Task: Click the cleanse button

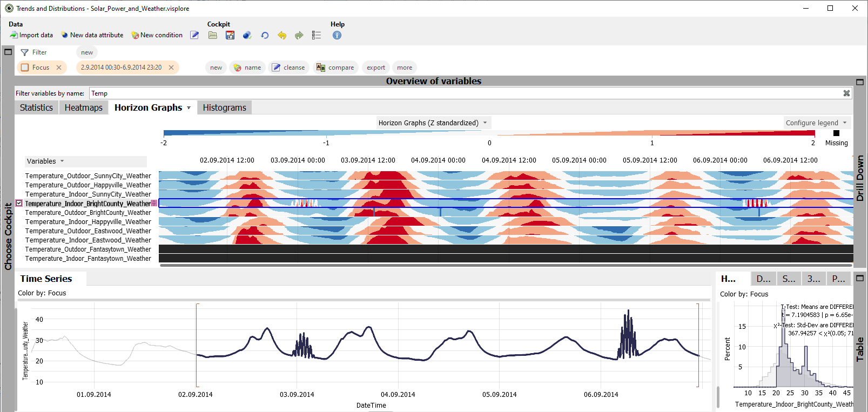Action: (289, 67)
